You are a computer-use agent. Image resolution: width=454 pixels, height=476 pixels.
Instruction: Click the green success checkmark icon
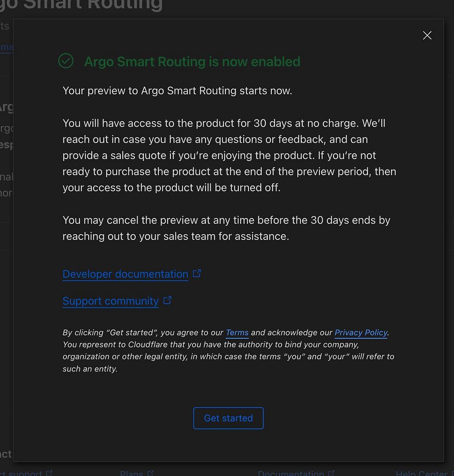[66, 61]
